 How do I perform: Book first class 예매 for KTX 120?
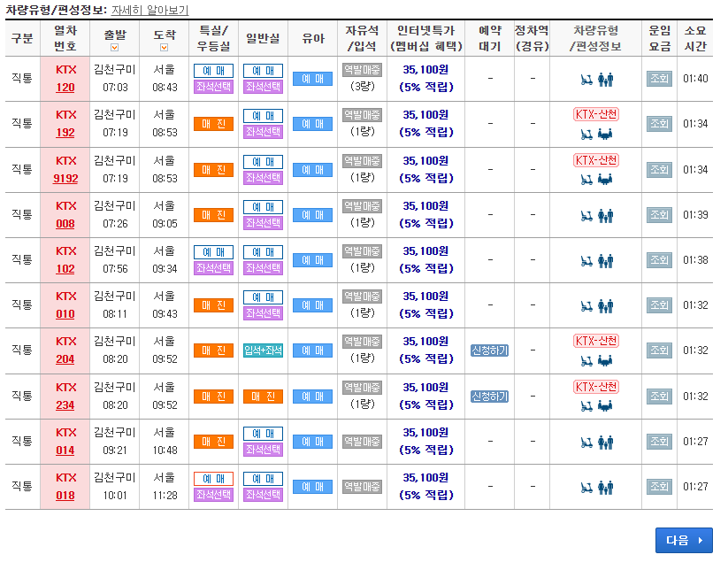pos(213,71)
